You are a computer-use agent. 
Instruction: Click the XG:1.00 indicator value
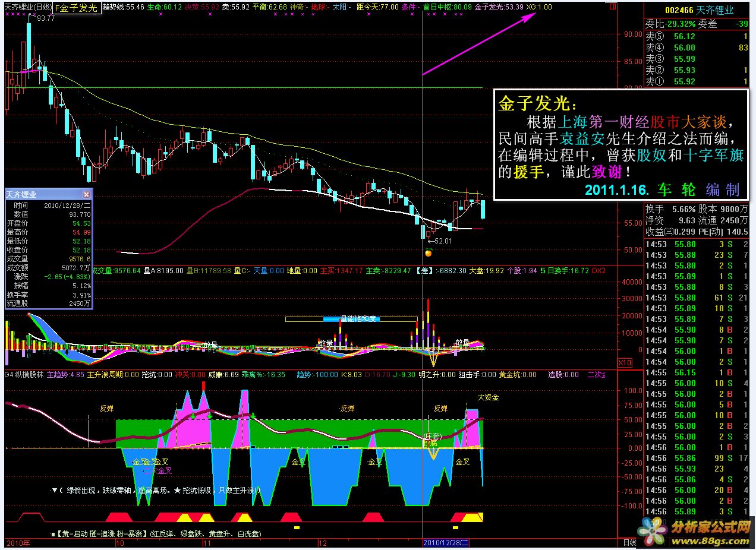tap(539, 7)
